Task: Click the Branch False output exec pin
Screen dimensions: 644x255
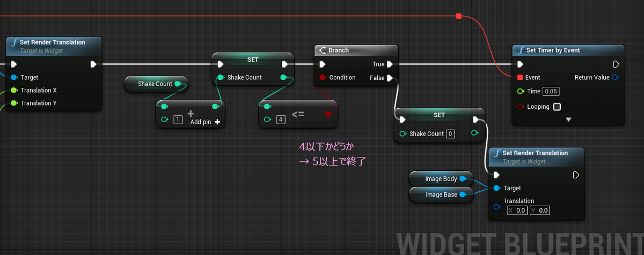Action: pyautogui.click(x=390, y=78)
